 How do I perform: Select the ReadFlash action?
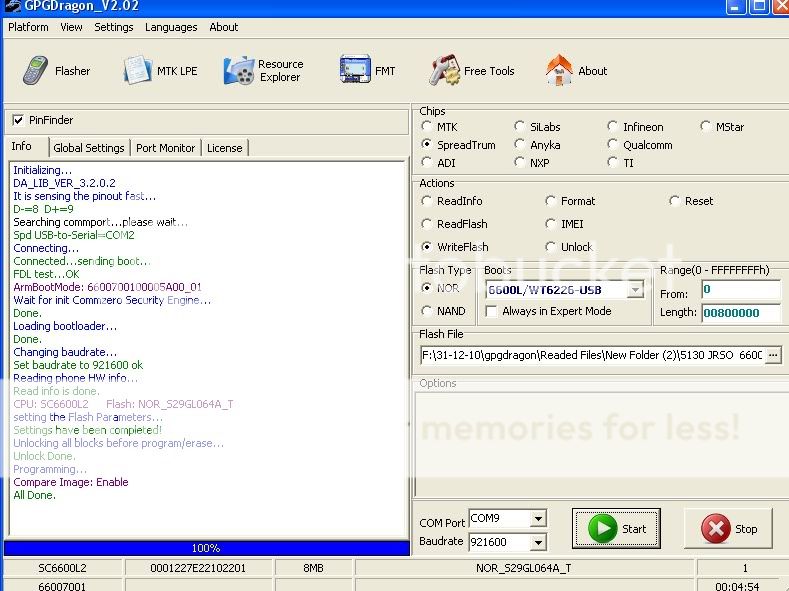pos(426,223)
